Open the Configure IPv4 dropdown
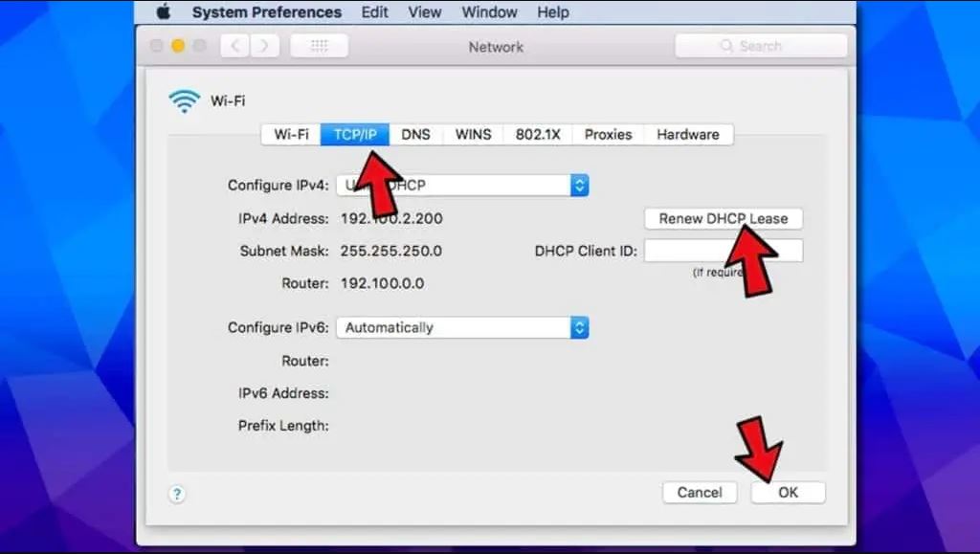The image size is (980, 554). point(462,186)
